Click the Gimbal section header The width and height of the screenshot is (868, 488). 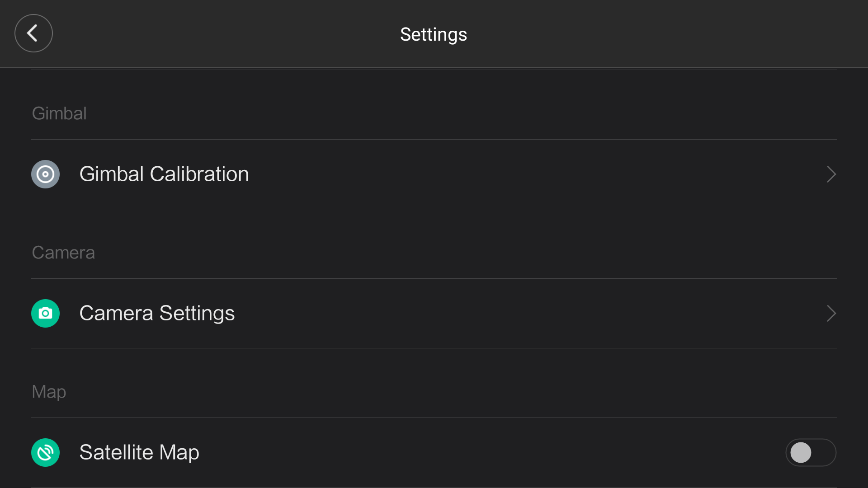pyautogui.click(x=59, y=113)
